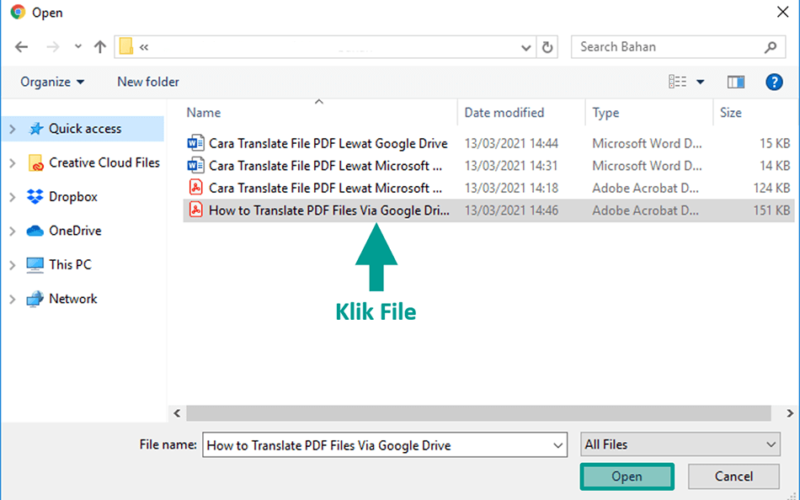Expand the Network tree node

pos(13,299)
